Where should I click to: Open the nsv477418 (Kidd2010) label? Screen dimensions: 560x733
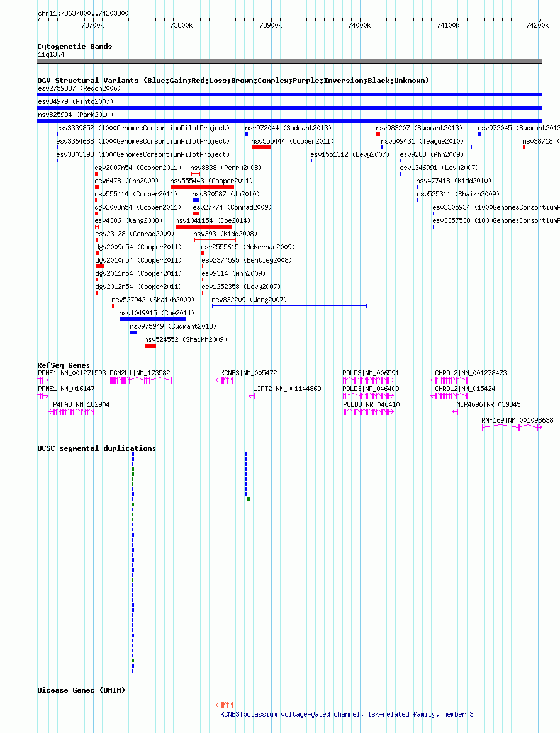pos(454,181)
